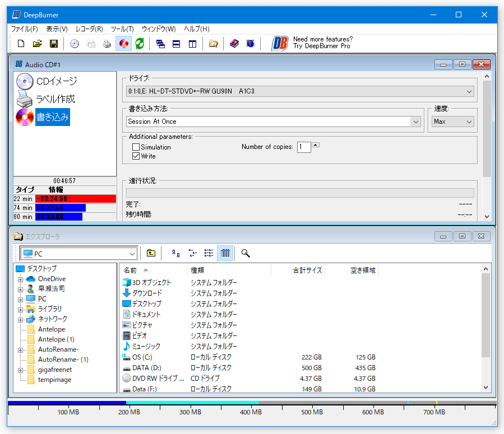The image size is (504, 434).
Task: Select OS (C:) in the file list
Action: coord(137,357)
